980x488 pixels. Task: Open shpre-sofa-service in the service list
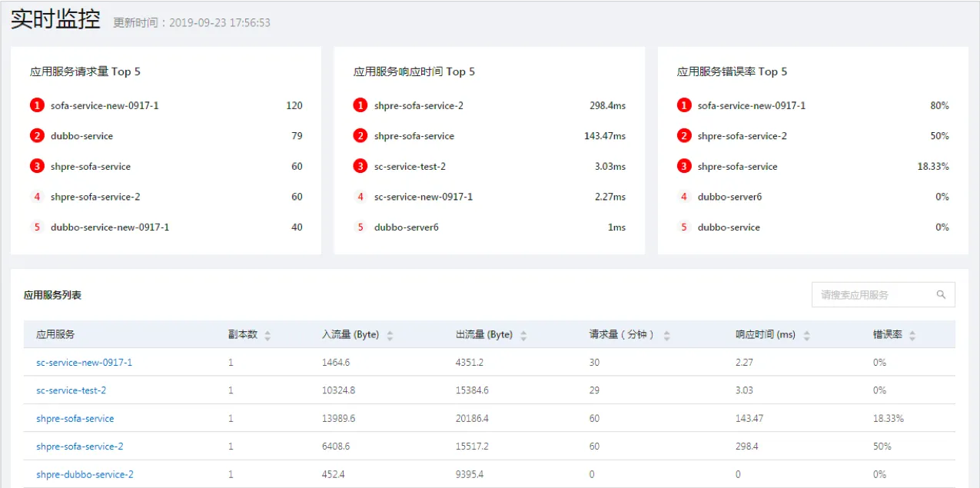tap(75, 419)
